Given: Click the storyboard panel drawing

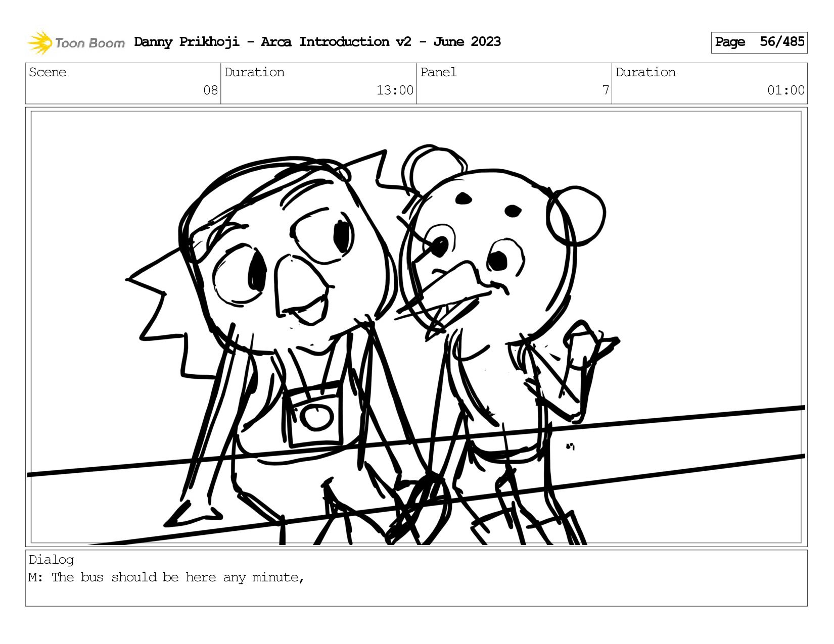Looking at the screenshot, I should coord(416,327).
